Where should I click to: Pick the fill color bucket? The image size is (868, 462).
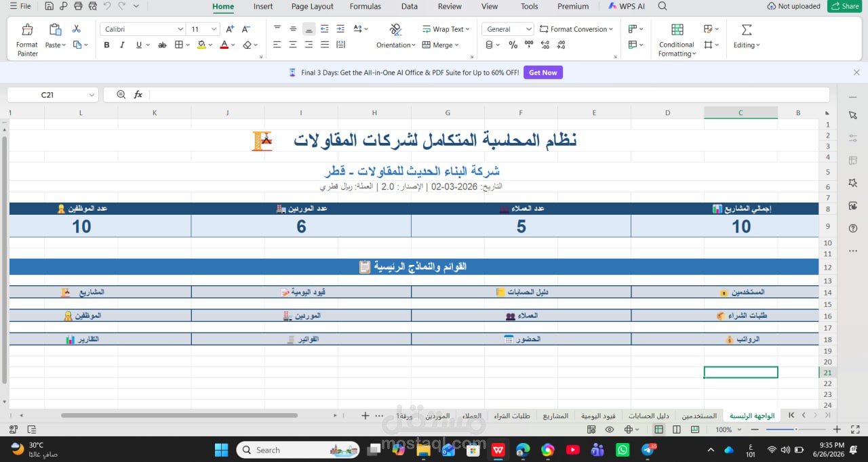coord(201,45)
